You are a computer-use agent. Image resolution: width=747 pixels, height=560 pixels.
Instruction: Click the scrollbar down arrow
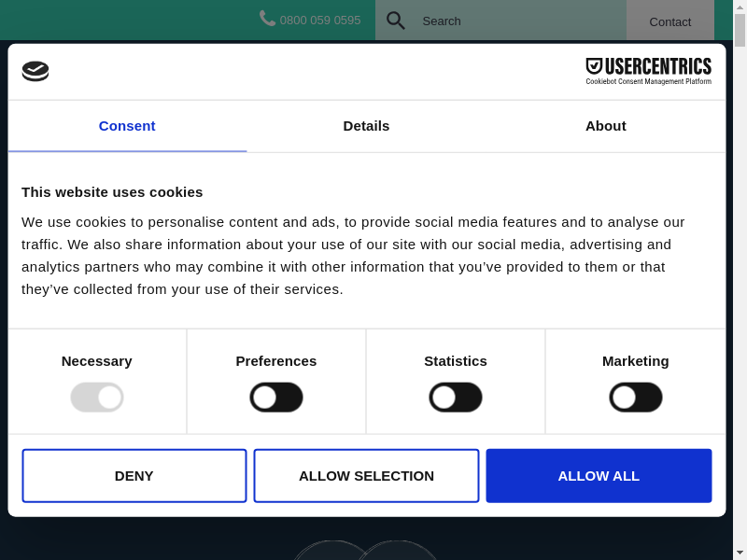[740, 553]
